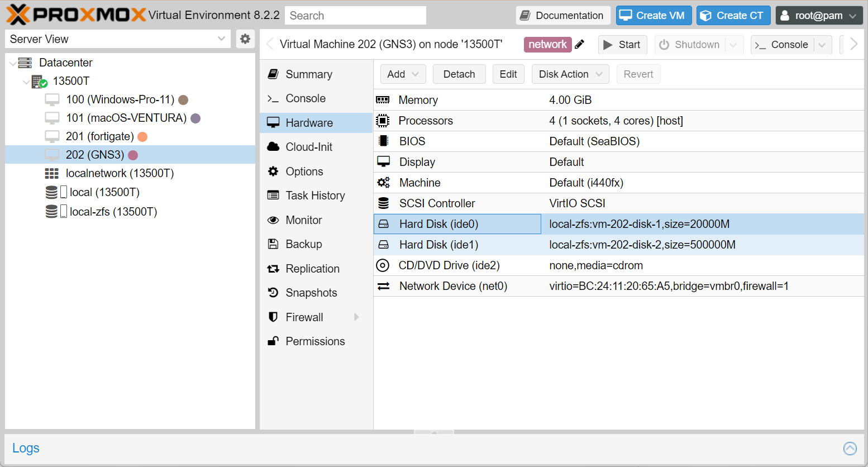The height and width of the screenshot is (467, 868).
Task: Open the Monitor tab
Action: pos(316,220)
